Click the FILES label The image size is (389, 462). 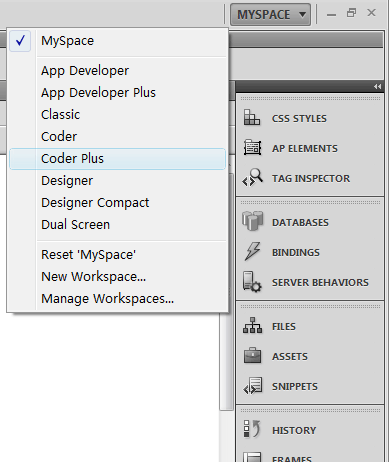pos(284,326)
